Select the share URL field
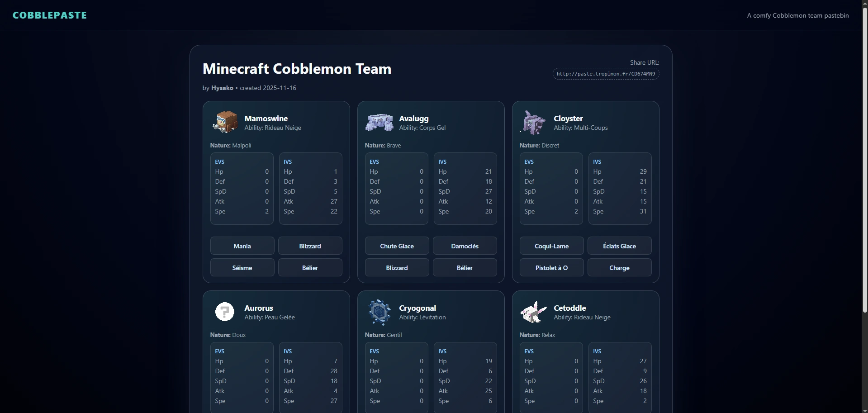 click(606, 74)
